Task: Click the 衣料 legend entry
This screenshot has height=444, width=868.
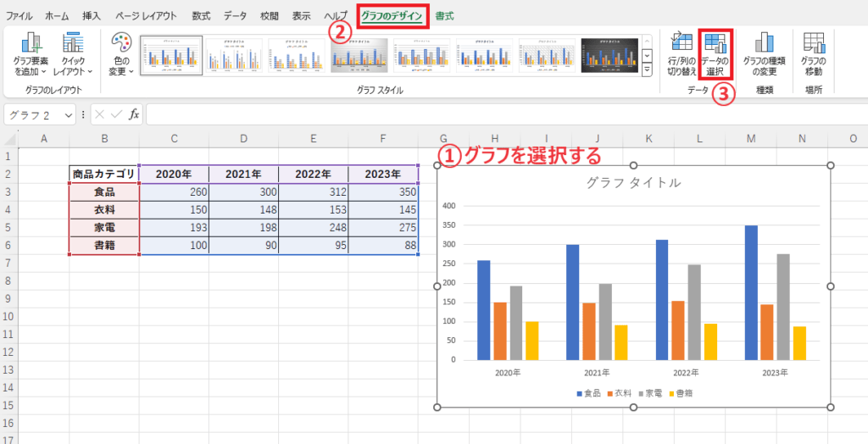Action: click(620, 394)
